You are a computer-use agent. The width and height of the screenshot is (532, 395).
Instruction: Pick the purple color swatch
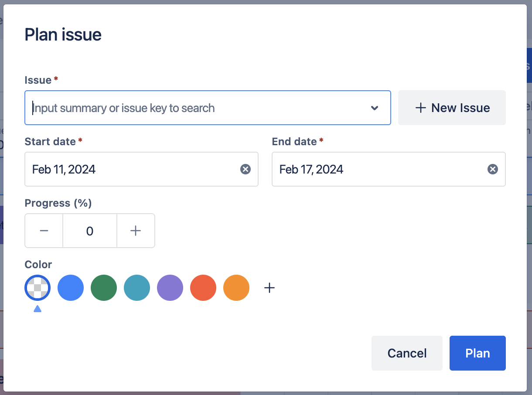tap(170, 288)
